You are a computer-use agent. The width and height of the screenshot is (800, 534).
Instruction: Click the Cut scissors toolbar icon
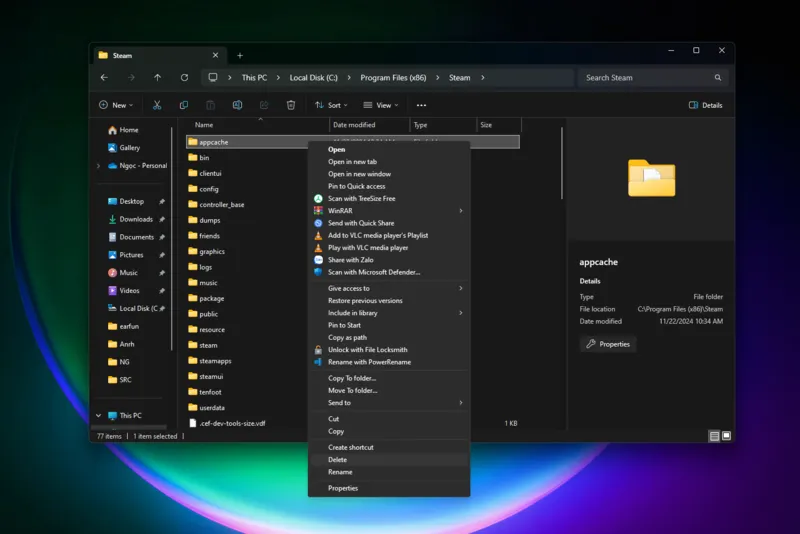pyautogui.click(x=157, y=105)
